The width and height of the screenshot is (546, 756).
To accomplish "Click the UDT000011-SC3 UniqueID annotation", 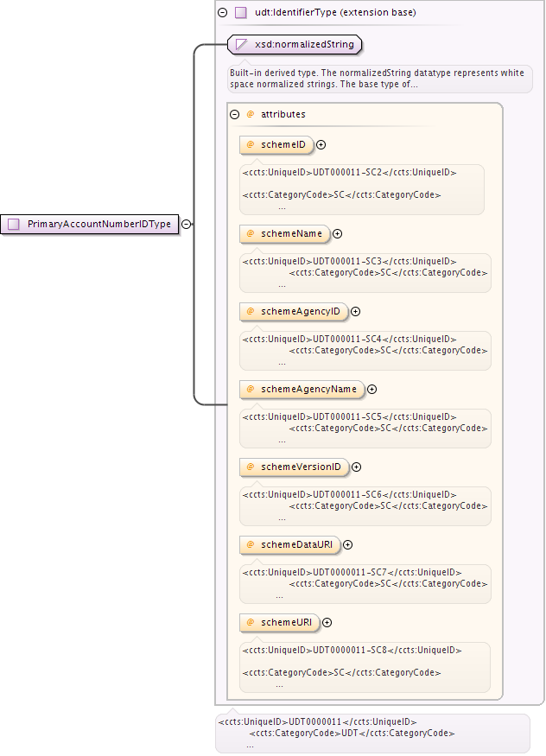I will point(349,261).
